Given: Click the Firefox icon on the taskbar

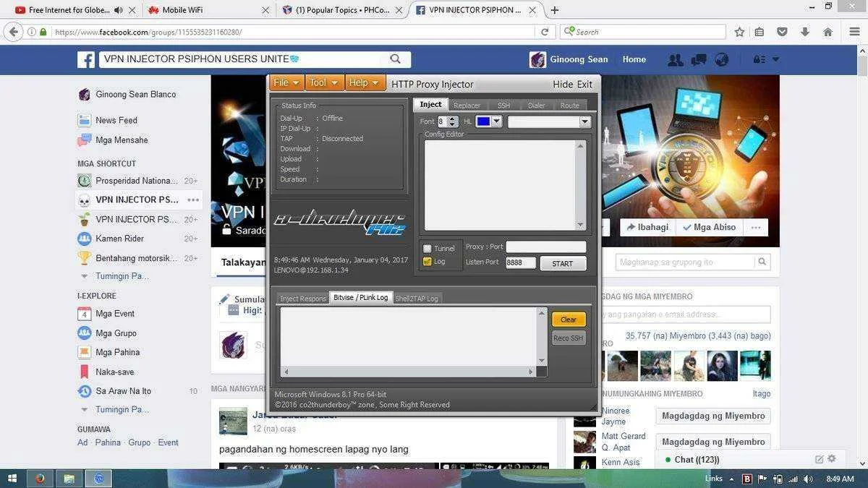Looking at the screenshot, I should [40, 479].
